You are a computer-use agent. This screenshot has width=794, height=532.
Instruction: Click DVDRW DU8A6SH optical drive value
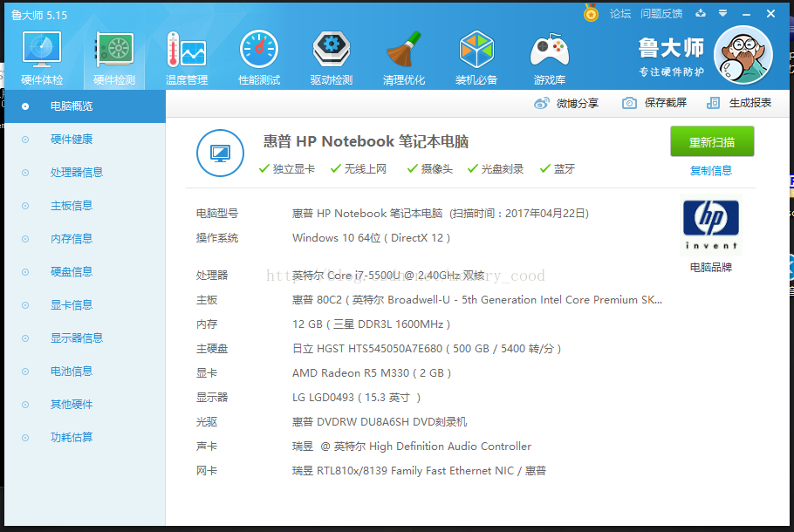click(x=380, y=422)
